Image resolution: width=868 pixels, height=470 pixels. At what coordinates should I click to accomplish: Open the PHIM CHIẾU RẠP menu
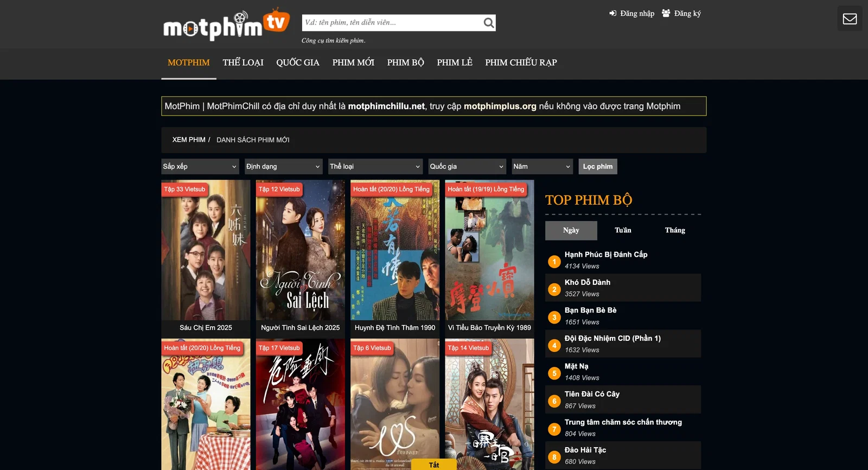point(521,62)
